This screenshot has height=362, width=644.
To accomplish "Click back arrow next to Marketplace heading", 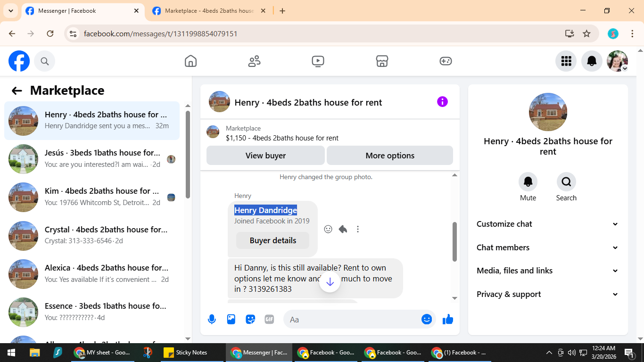I will 17,90.
